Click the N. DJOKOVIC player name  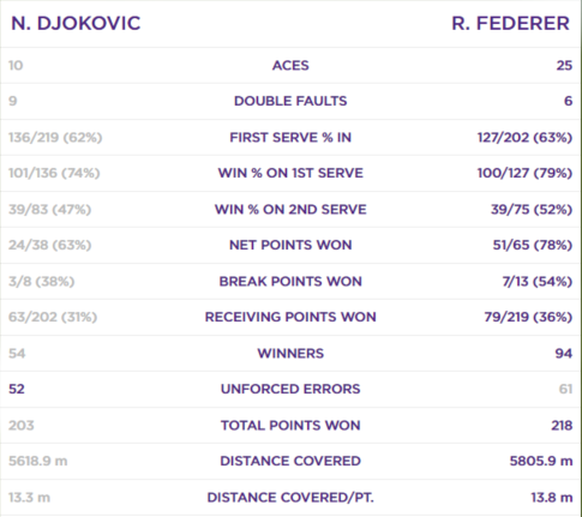tap(76, 23)
